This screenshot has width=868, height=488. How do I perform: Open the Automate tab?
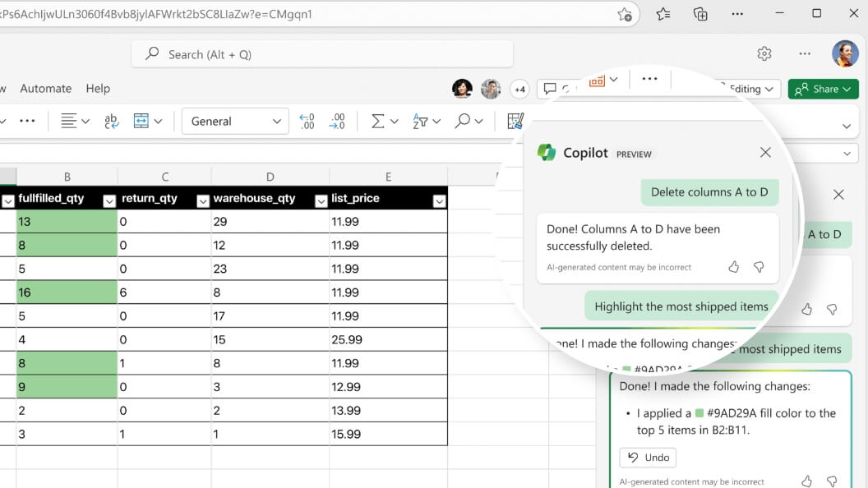[x=45, y=88]
